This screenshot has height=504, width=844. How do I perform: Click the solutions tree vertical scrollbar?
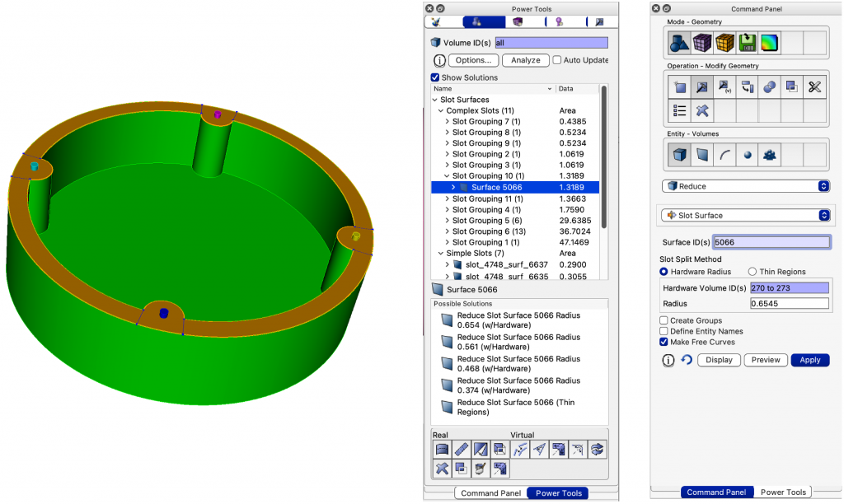604,156
